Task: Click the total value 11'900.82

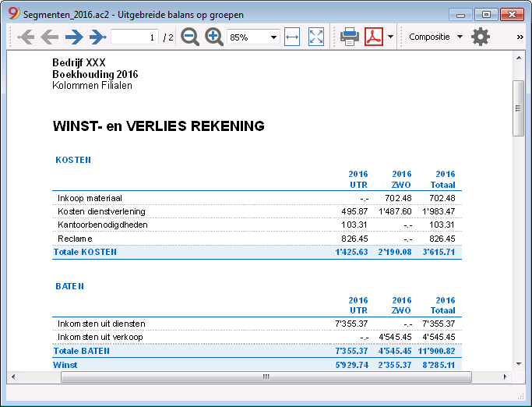Action: click(436, 351)
